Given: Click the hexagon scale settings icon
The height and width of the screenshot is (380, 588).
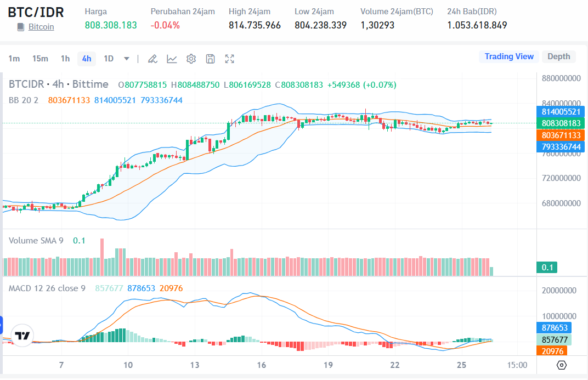Looking at the screenshot, I should tap(561, 365).
